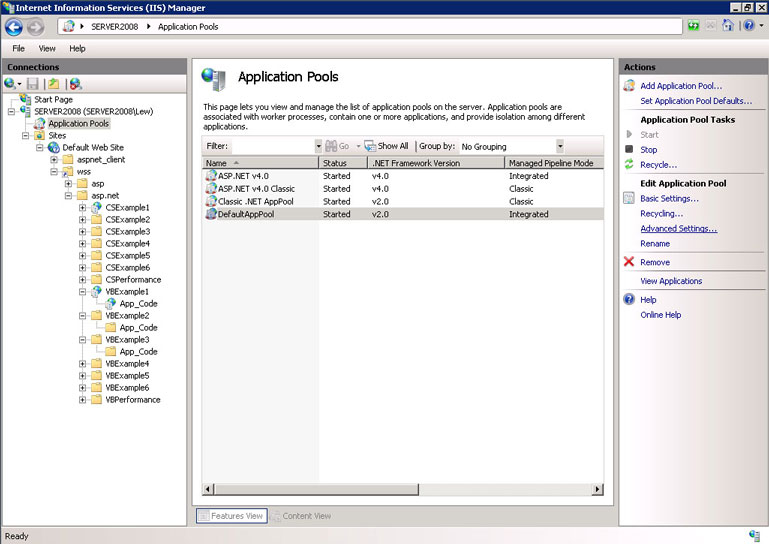Click the red X Remove icon
Screen dimensions: 769x544
[629, 261]
